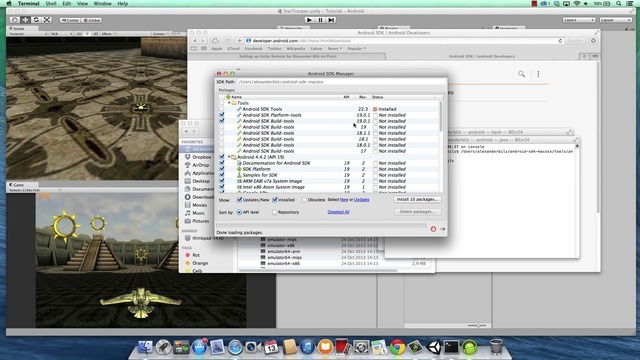Click the Deselect All link
Image resolution: width=640 pixels, height=360 pixels.
click(x=338, y=212)
